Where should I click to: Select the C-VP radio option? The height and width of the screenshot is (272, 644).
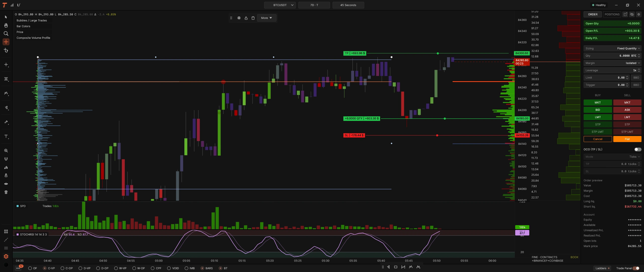(45, 268)
